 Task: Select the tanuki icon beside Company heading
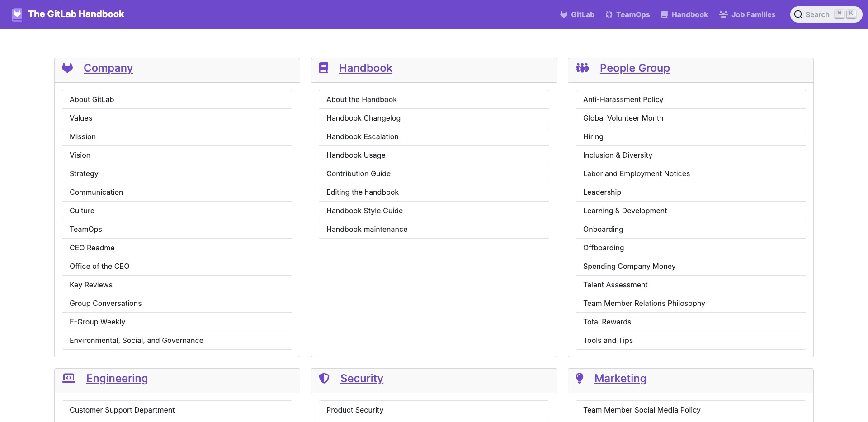pyautogui.click(x=67, y=68)
